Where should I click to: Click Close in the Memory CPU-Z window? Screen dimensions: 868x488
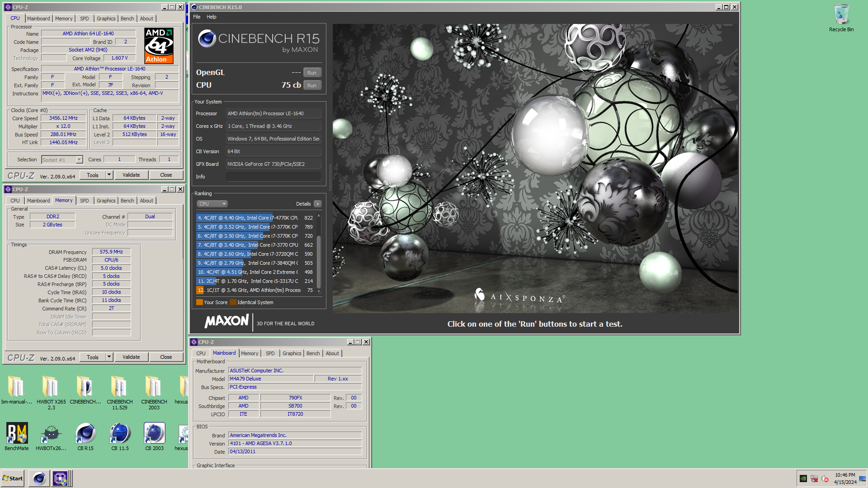pyautogui.click(x=166, y=357)
